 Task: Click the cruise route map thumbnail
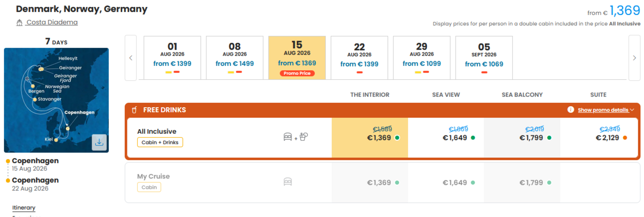(x=56, y=100)
